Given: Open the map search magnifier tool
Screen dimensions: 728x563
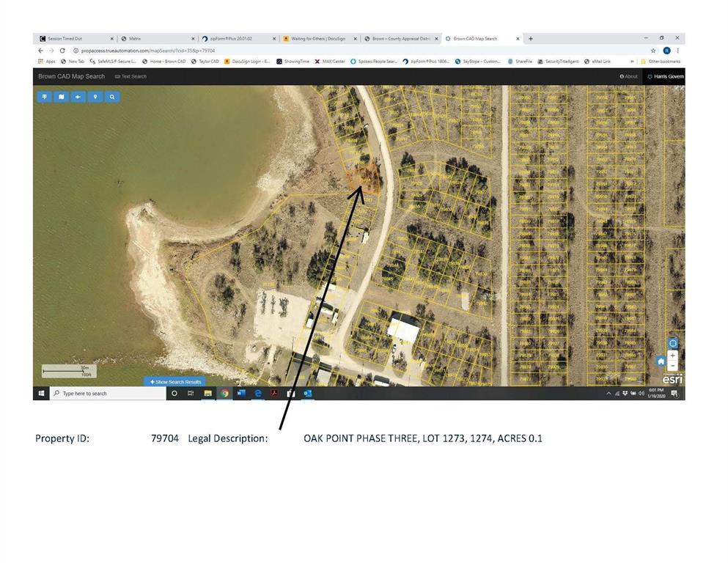Looking at the screenshot, I should pos(112,97).
